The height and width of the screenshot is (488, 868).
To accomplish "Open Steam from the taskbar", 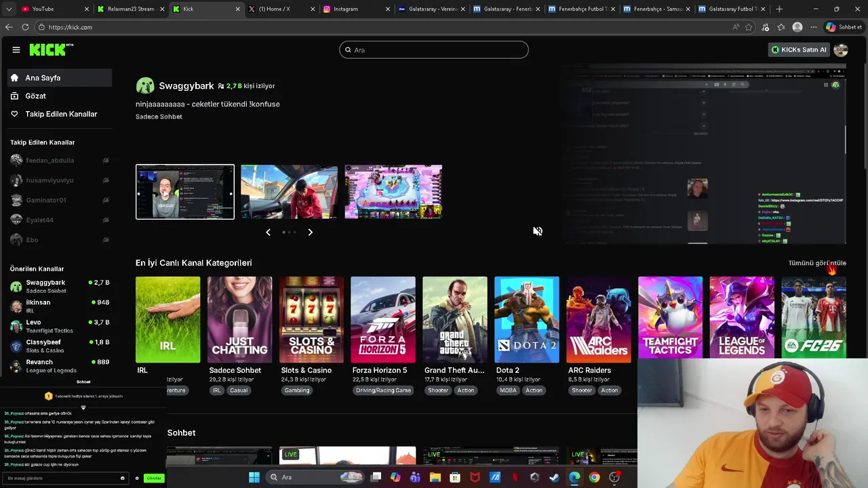I will click(x=554, y=477).
